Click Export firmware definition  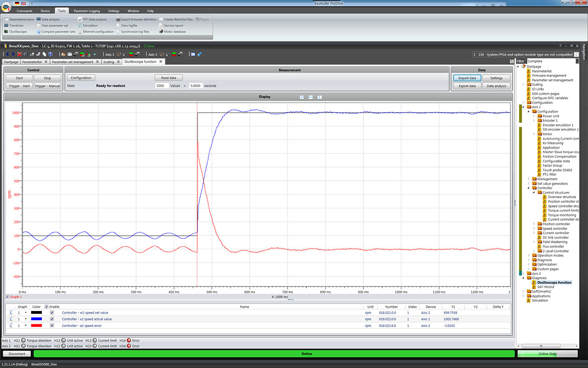tap(136, 19)
